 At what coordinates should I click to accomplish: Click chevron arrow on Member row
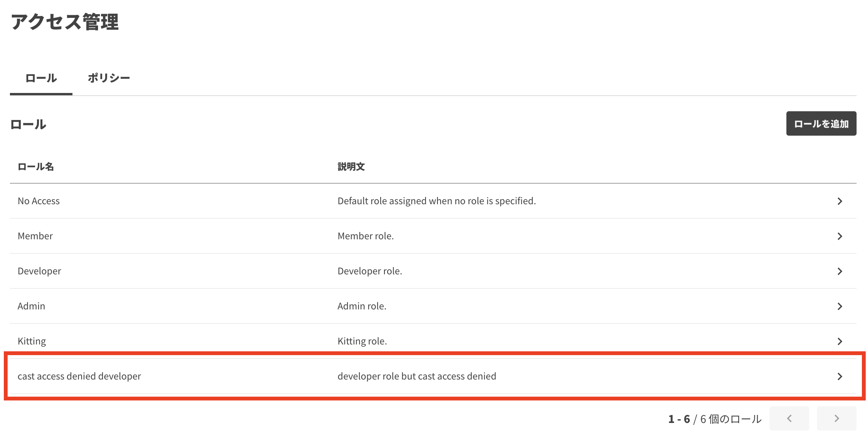(839, 236)
